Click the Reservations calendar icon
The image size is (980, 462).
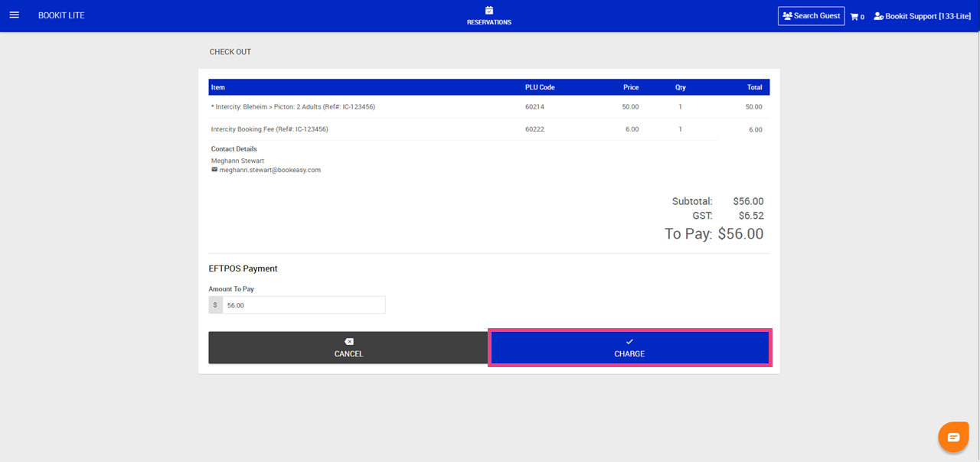coord(489,10)
